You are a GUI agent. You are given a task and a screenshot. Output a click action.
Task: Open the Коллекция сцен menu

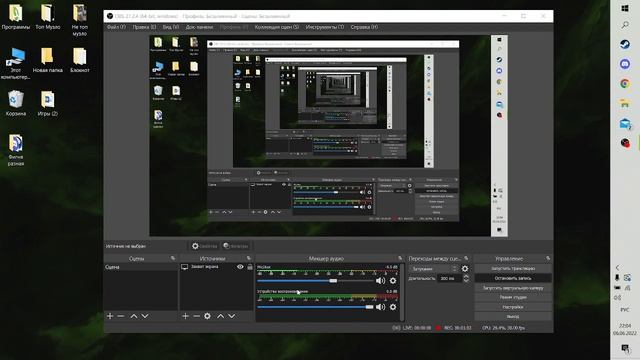[277, 27]
